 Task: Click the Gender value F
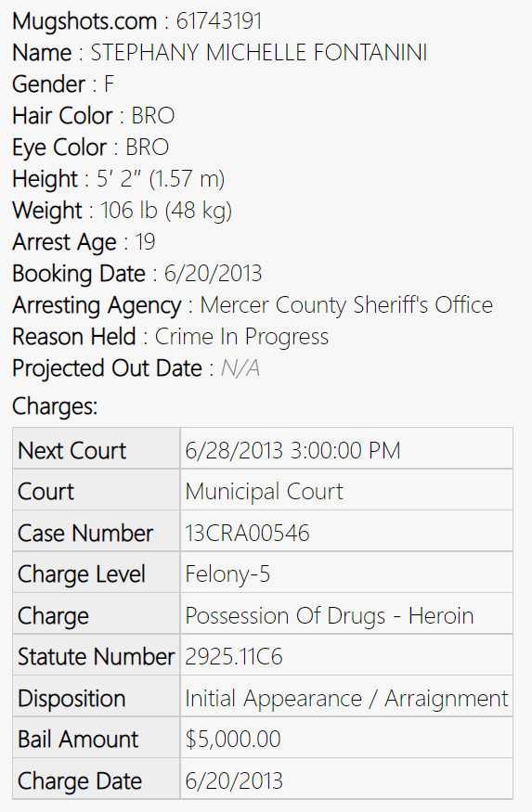click(109, 84)
